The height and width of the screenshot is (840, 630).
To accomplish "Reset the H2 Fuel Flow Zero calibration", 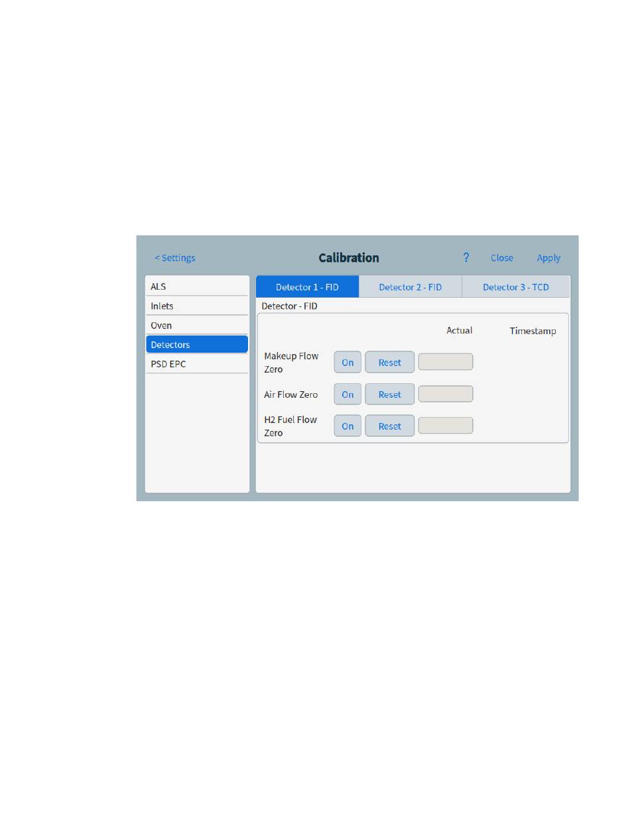I will (389, 426).
